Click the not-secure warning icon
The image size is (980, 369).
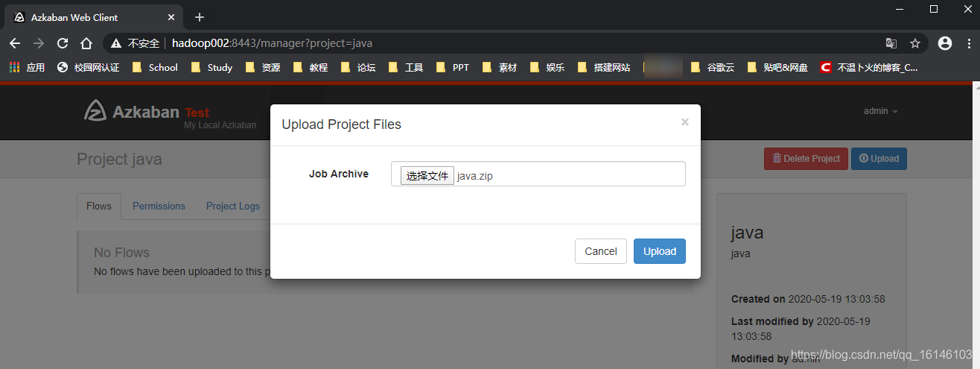point(115,43)
